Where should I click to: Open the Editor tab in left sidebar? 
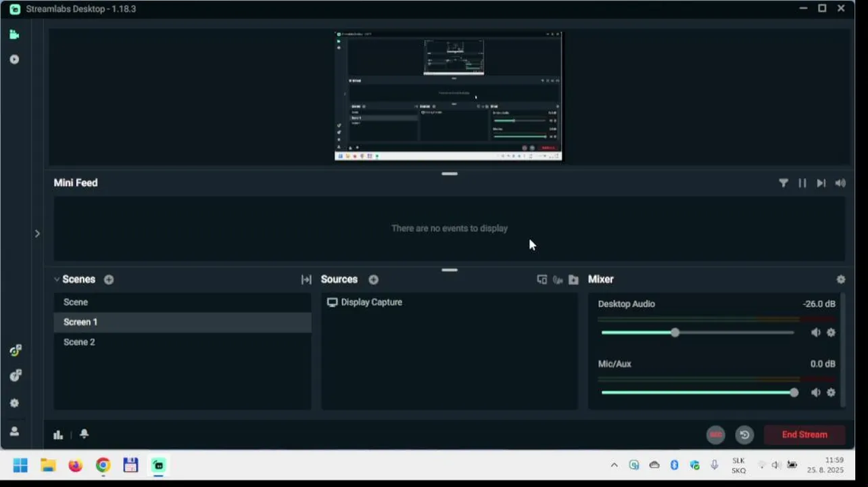tap(14, 34)
